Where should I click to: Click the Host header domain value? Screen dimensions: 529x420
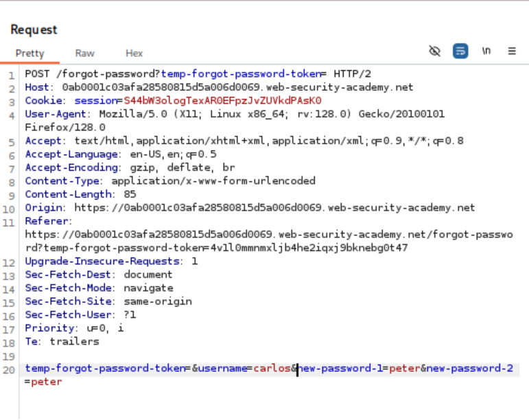[x=237, y=87]
